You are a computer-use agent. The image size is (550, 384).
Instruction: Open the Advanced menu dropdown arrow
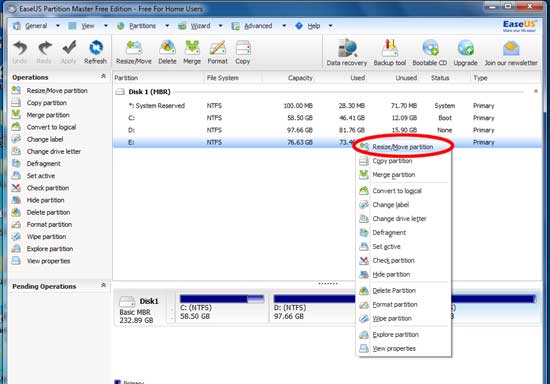tap(284, 26)
